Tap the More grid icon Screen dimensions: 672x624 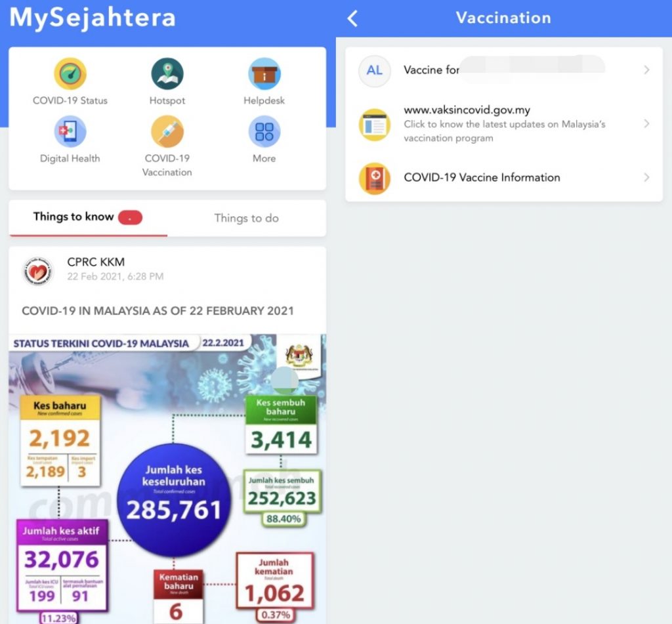264,132
